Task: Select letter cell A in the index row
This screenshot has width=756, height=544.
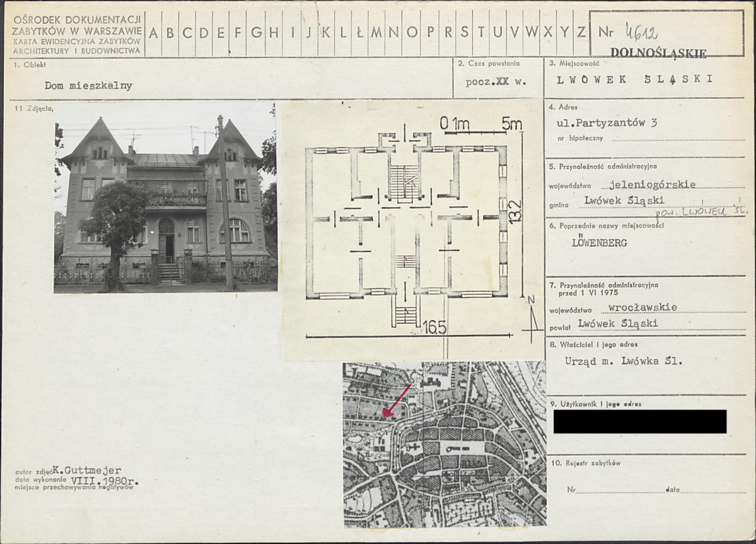Action: tap(154, 32)
